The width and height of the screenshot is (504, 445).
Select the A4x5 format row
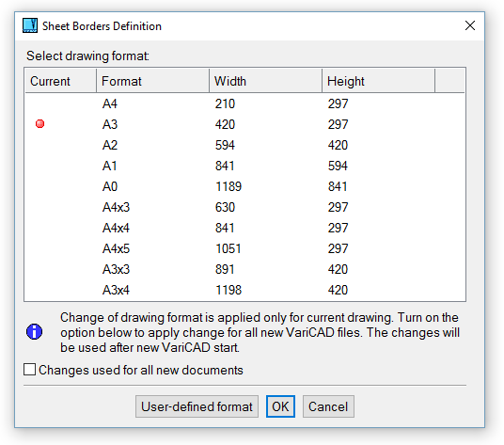click(x=244, y=249)
